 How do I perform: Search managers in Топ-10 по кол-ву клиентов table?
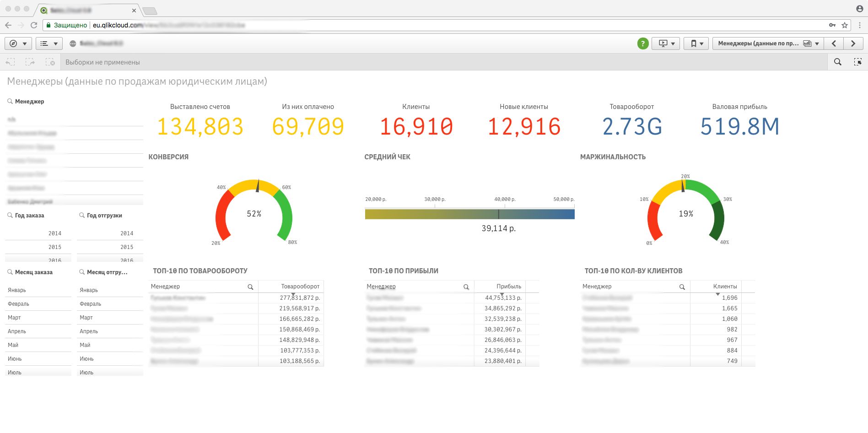tap(682, 287)
